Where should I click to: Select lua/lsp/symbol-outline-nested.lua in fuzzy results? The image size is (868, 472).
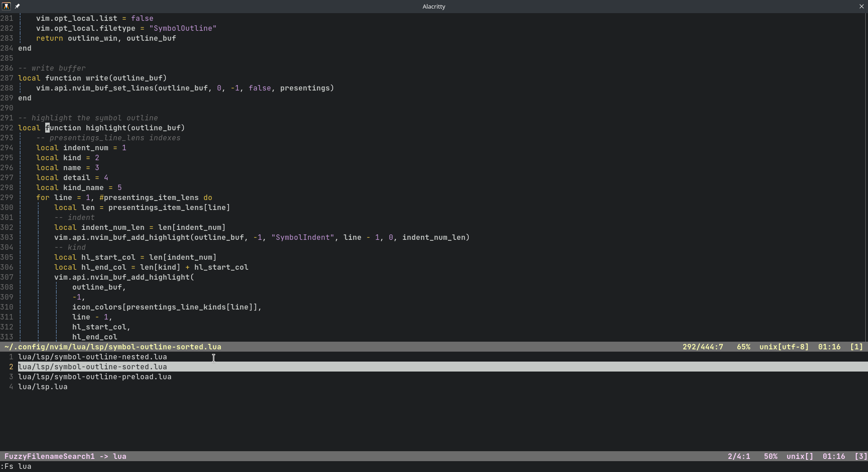92,357
